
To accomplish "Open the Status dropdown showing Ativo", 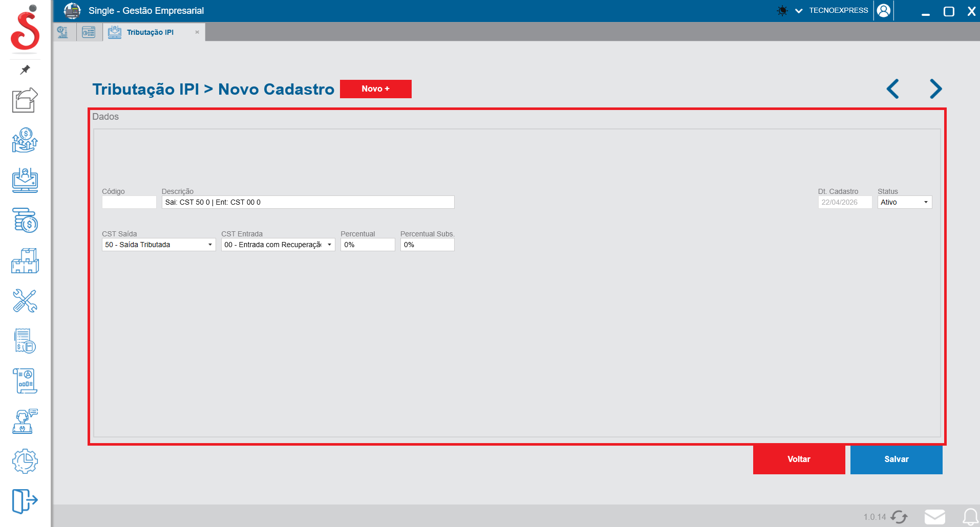I will point(904,202).
